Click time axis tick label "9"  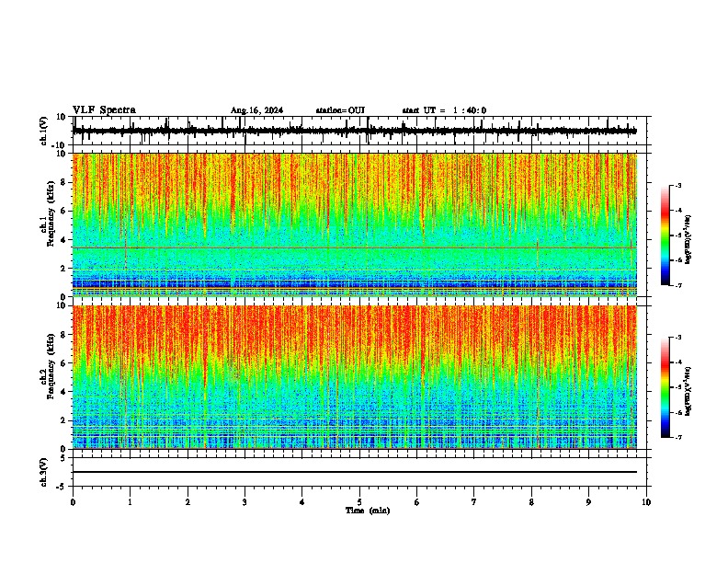[x=588, y=502]
